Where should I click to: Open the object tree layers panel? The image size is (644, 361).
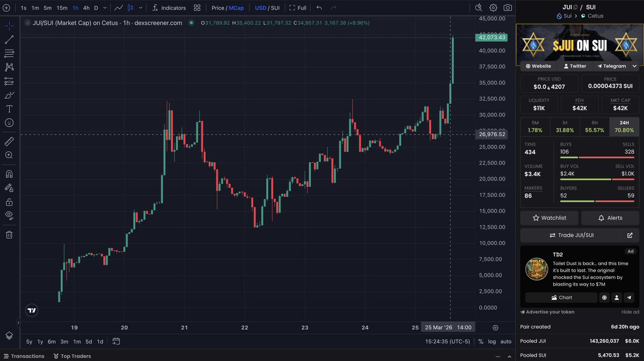click(9, 336)
